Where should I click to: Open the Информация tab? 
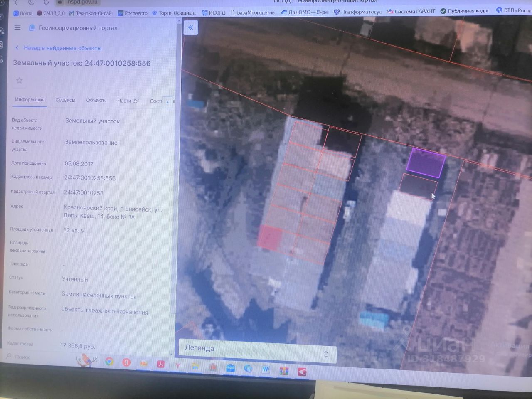30,100
